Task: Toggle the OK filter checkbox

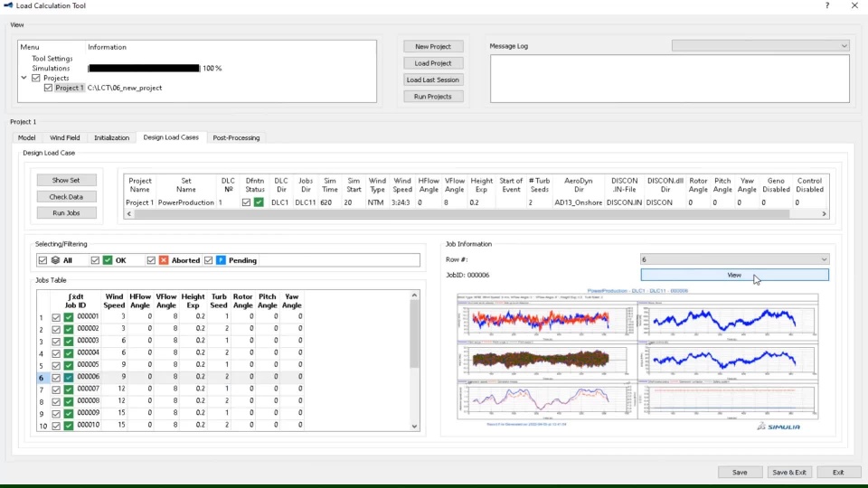Action: (x=95, y=260)
